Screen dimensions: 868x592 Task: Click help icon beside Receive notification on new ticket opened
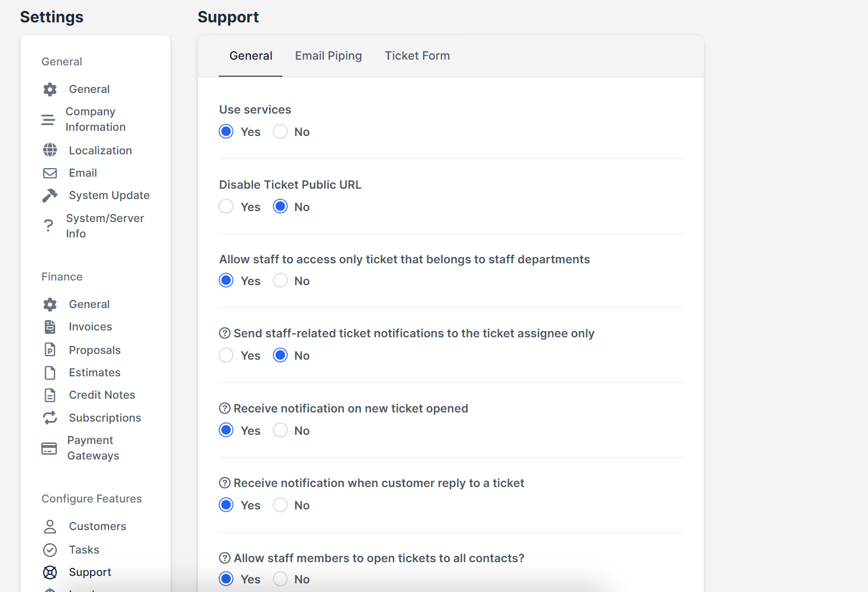(225, 408)
